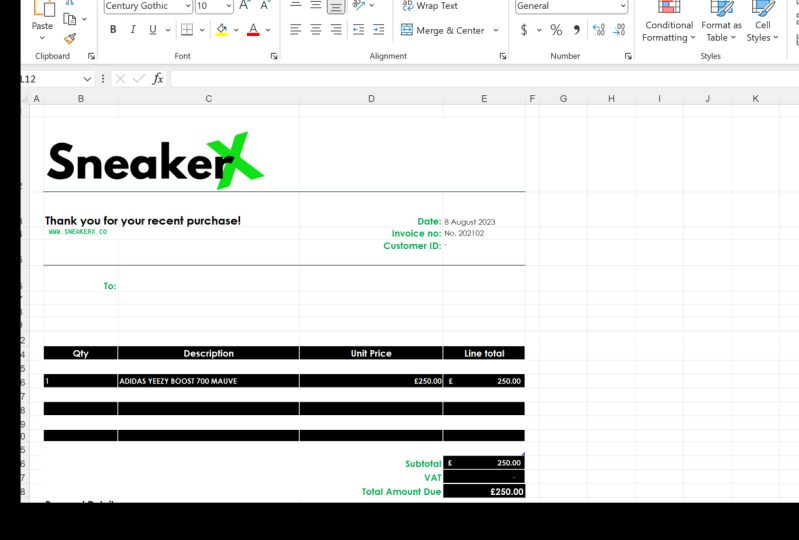Select the 8 August 2023 date cell
Screen dimensions: 799x540
click(x=484, y=222)
